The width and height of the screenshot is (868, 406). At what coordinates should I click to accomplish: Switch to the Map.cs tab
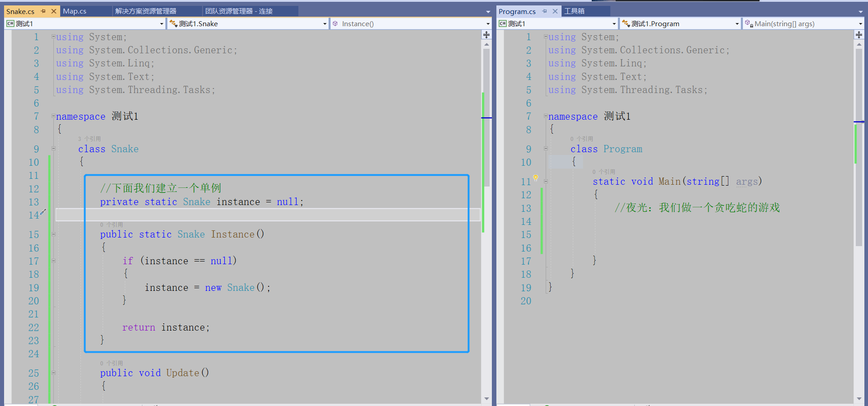coord(75,11)
